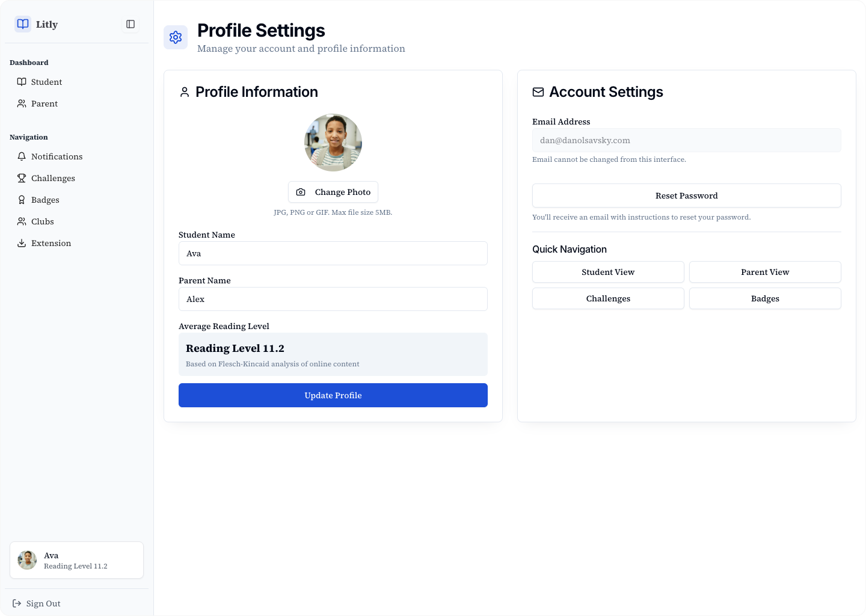Click the Profile Settings gear icon
The height and width of the screenshot is (616, 866).
click(x=176, y=37)
